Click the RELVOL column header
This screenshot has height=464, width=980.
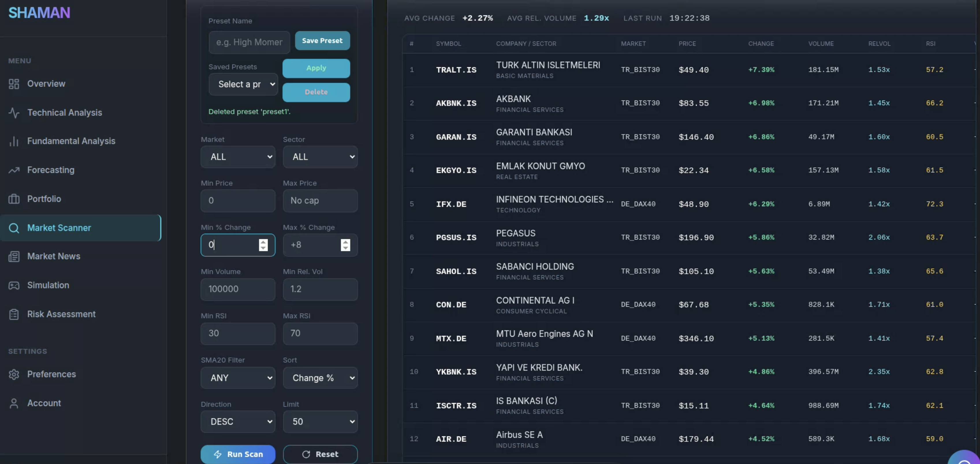tap(879, 44)
